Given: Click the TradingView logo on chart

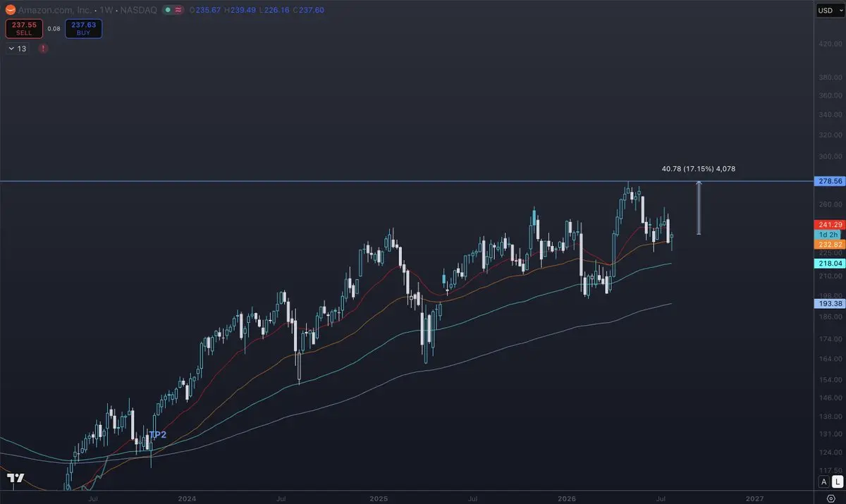Looking at the screenshot, I should (x=16, y=479).
